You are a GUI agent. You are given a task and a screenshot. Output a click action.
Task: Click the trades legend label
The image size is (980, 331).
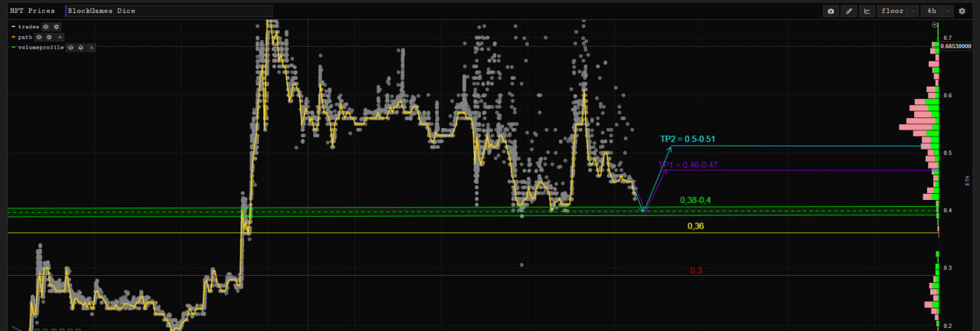[28, 27]
